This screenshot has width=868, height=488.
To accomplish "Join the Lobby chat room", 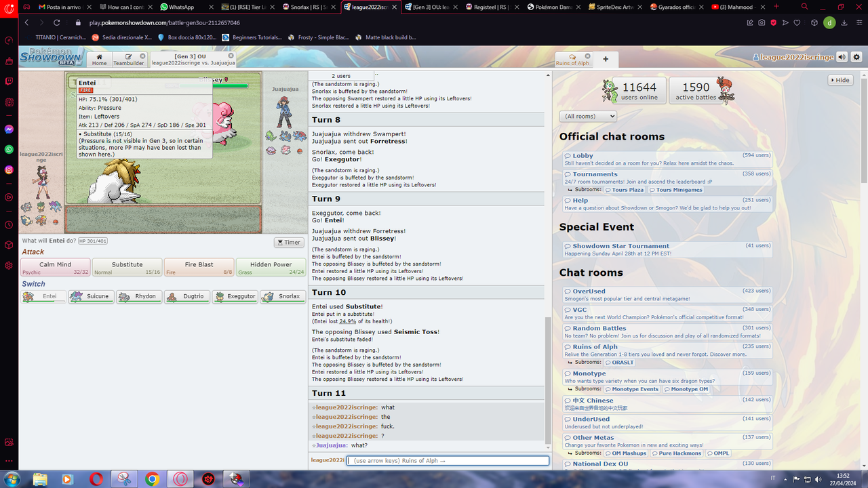I will click(668, 159).
